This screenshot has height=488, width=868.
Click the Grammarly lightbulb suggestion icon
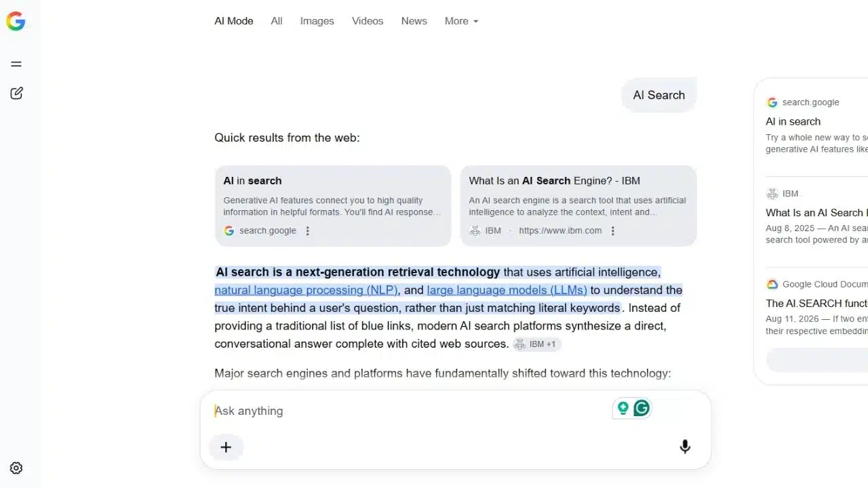623,408
